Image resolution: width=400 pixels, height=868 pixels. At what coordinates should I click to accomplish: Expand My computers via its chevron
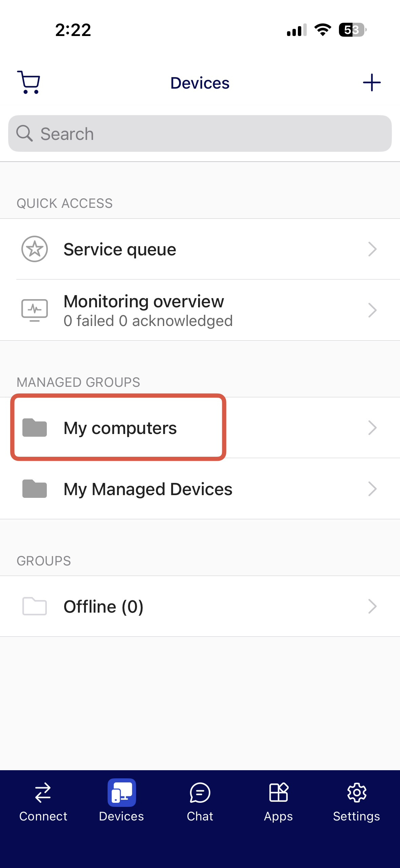point(372,428)
